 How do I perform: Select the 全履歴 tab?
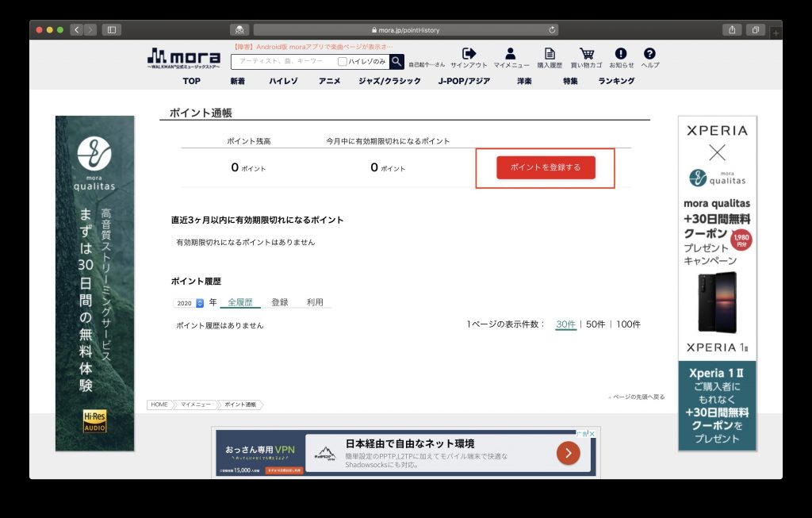(240, 302)
